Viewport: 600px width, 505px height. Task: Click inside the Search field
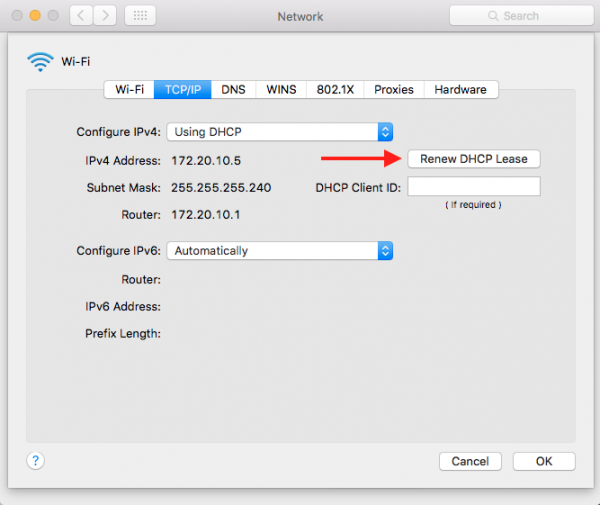coord(522,16)
